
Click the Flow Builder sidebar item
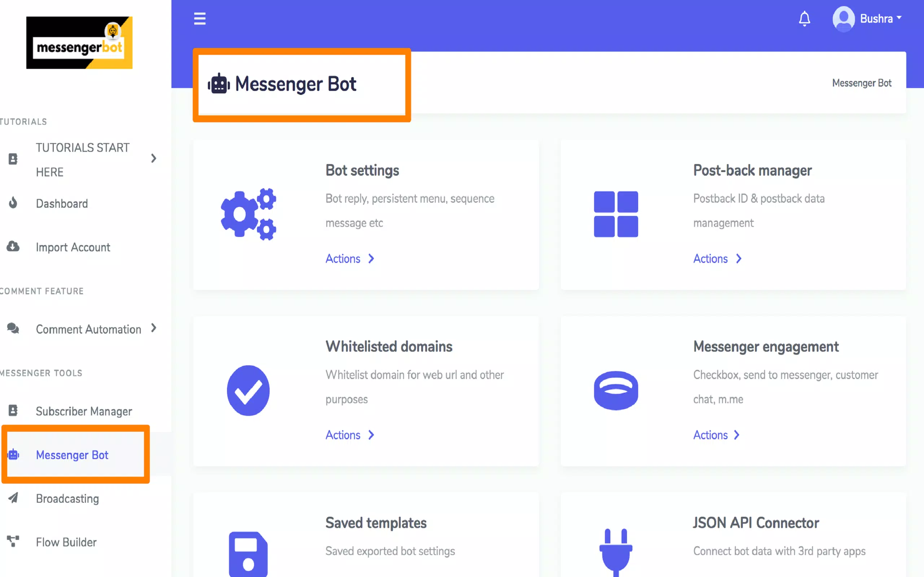[x=66, y=542]
